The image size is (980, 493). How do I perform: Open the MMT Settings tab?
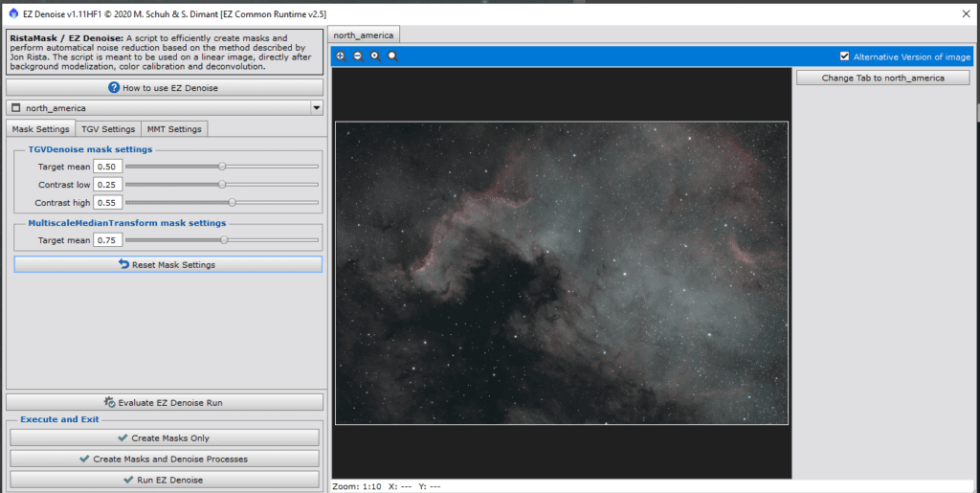[174, 128]
